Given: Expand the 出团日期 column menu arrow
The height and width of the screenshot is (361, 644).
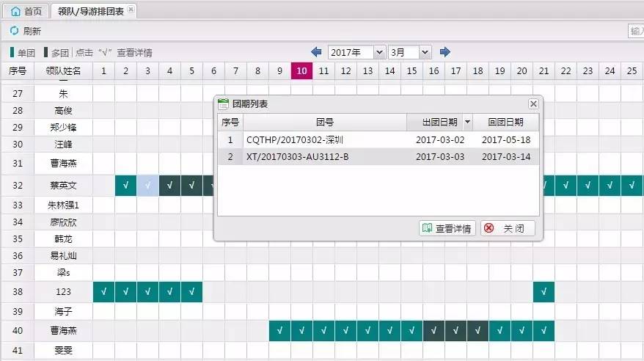Looking at the screenshot, I should pyautogui.click(x=466, y=123).
